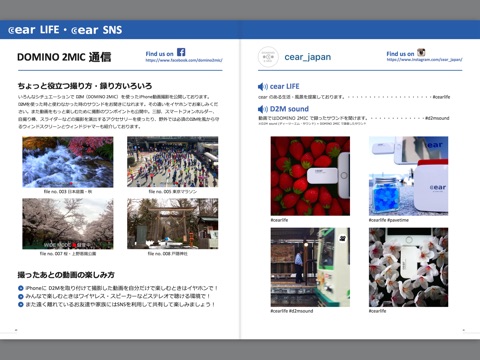The height and width of the screenshot is (360, 480).
Task: Open the blue candy jar Instagram photo
Action: pos(408,176)
